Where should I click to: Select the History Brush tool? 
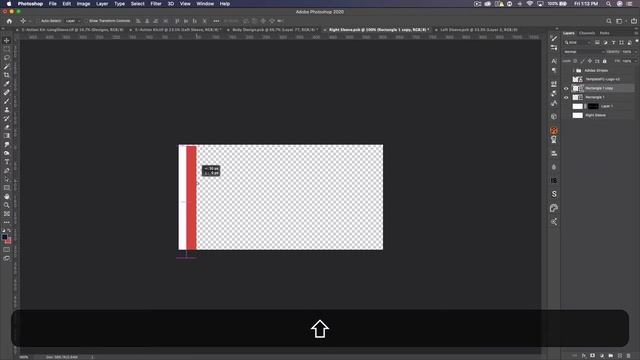7,118
